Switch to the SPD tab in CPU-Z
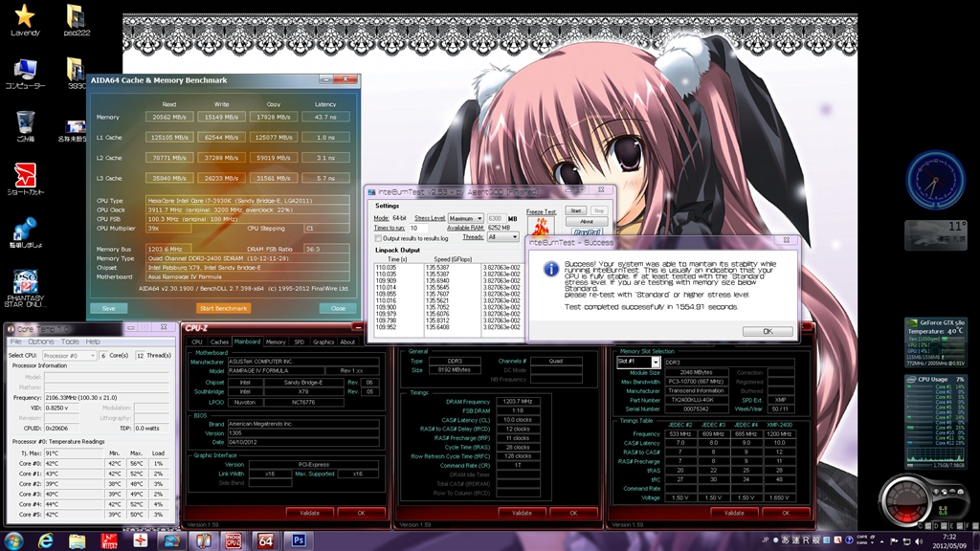 point(299,342)
